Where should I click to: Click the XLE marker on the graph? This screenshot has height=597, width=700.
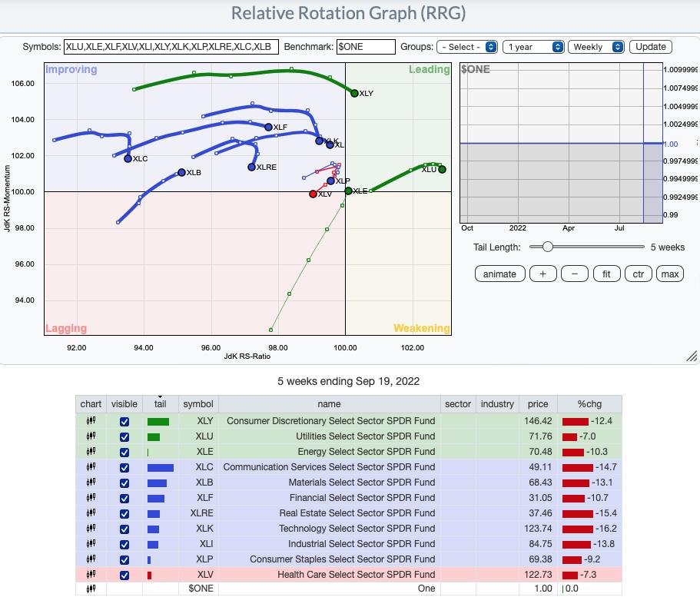coord(348,191)
